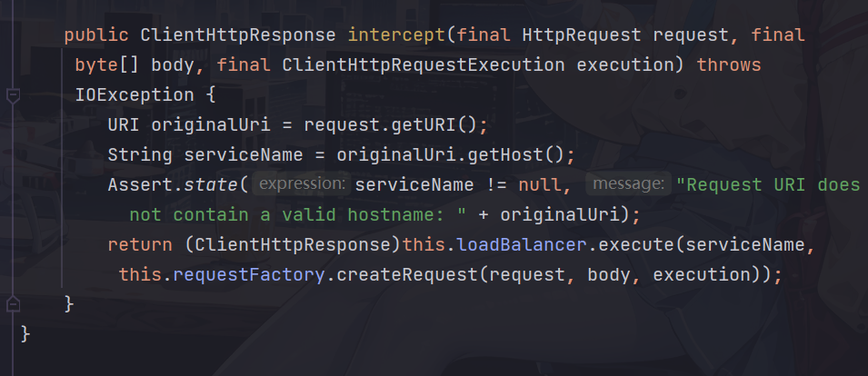Click the IOException type name
Image resolution: width=868 pixels, height=376 pixels.
pyautogui.click(x=135, y=95)
